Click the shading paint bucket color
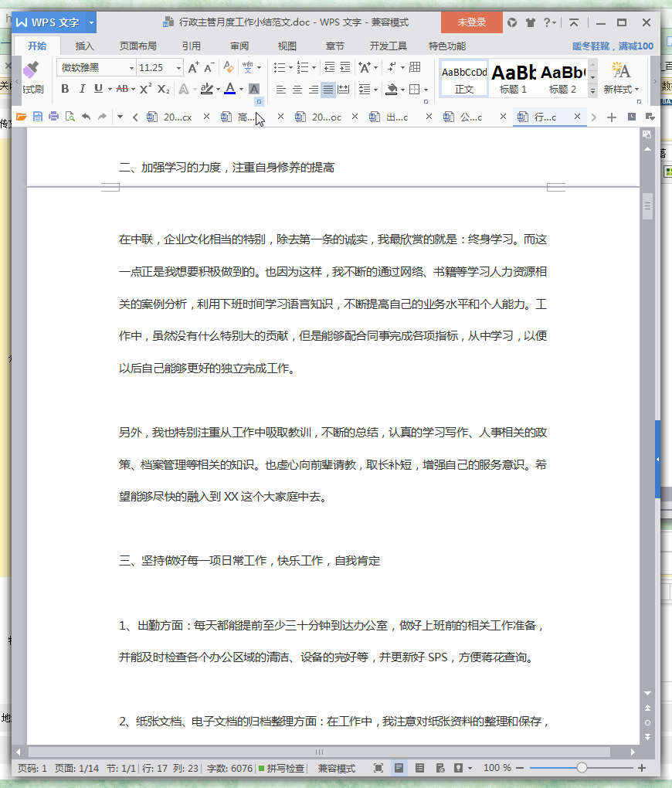This screenshot has height=788, width=672. click(391, 90)
